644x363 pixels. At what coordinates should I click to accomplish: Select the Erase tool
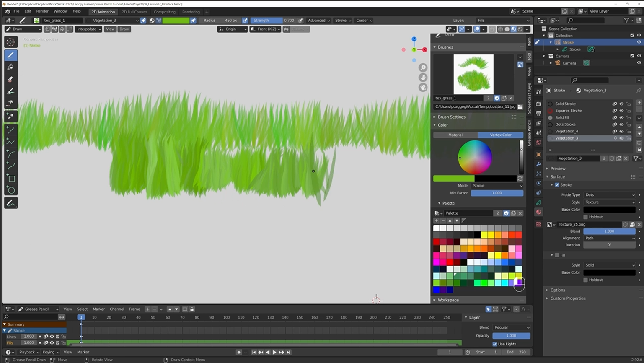pos(11,79)
